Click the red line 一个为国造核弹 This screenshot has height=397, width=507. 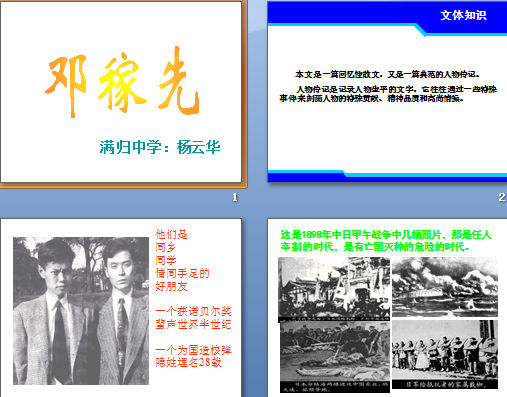pyautogui.click(x=193, y=350)
